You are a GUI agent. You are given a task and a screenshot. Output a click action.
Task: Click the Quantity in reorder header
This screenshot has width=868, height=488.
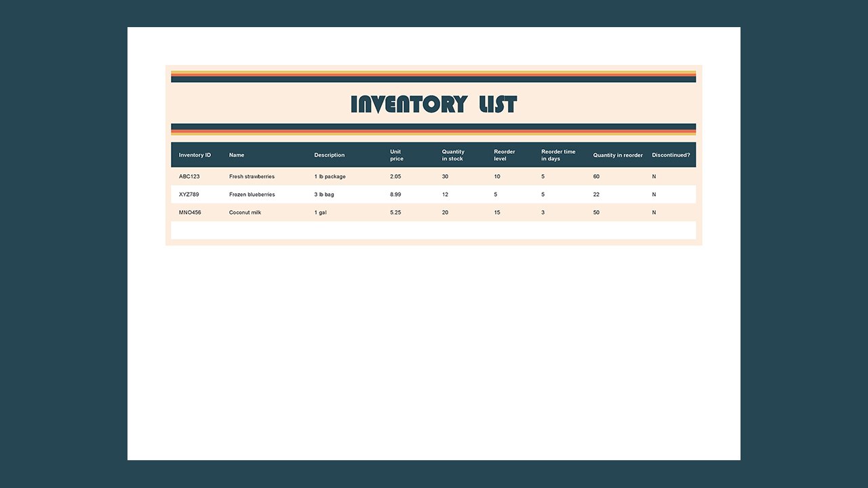[618, 155]
